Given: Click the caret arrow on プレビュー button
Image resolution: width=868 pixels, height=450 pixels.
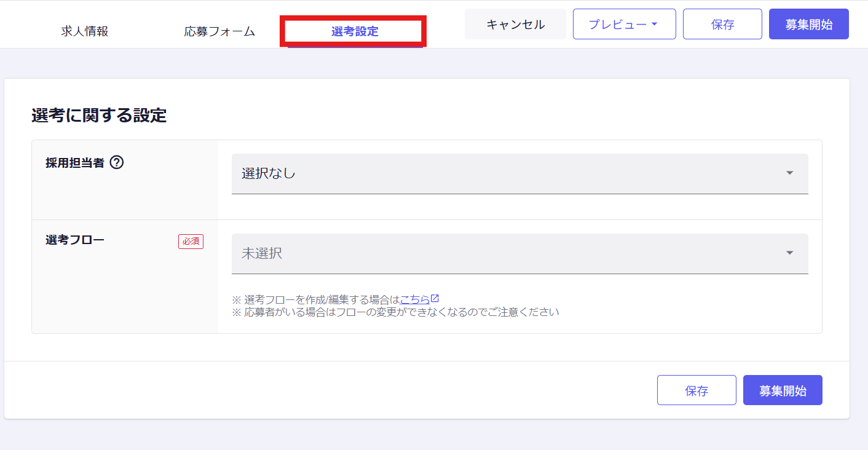Looking at the screenshot, I should coord(654,24).
